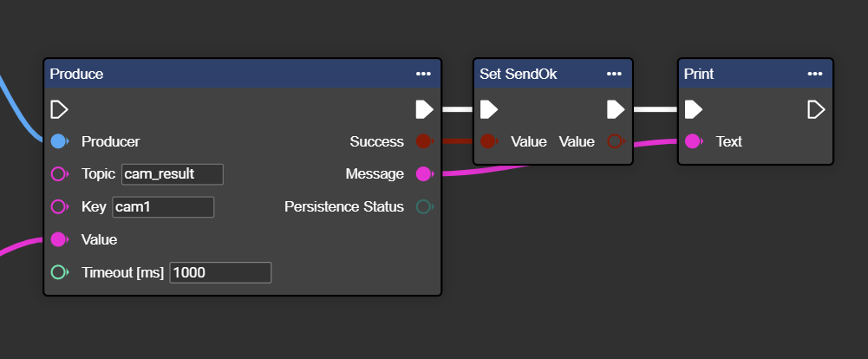Click the Timeout [ms] input pin
The image size is (868, 359).
coord(59,272)
